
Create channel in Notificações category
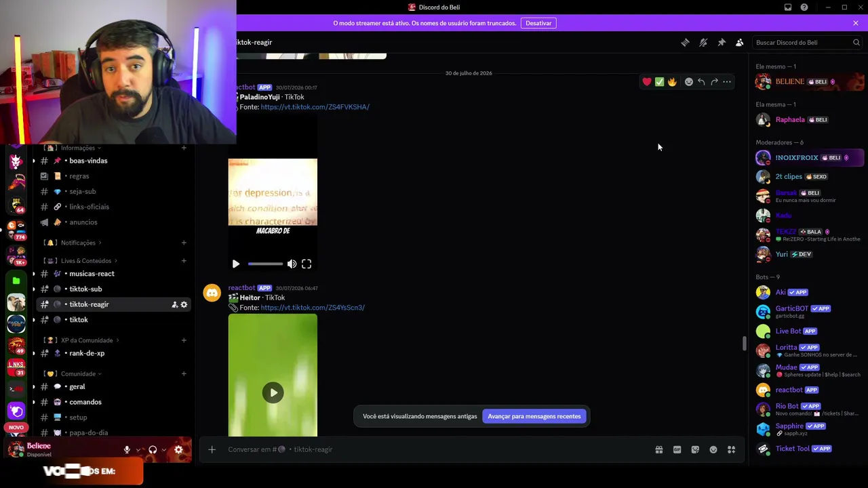pyautogui.click(x=184, y=243)
